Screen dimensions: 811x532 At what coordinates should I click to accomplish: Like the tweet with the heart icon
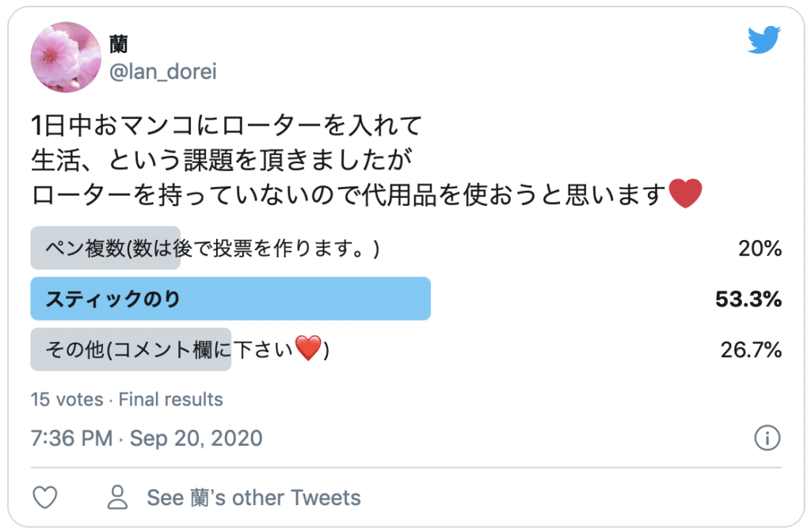(45, 497)
